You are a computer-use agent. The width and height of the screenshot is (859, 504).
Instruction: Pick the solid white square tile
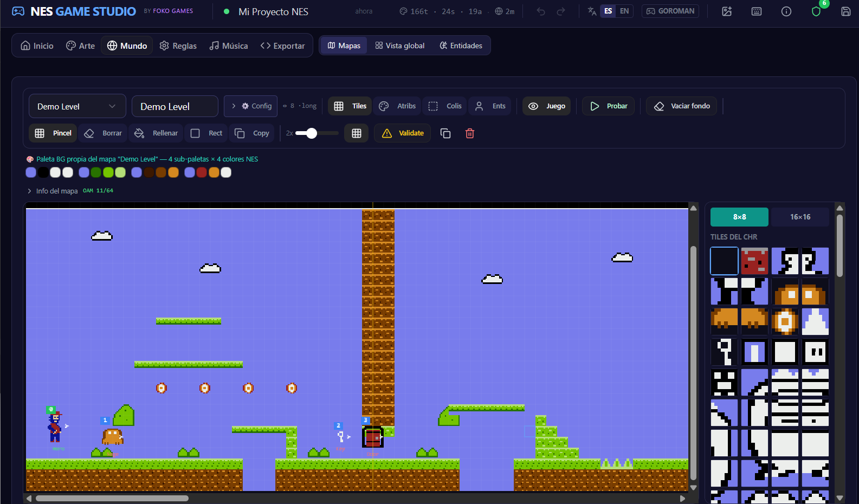coord(785,352)
